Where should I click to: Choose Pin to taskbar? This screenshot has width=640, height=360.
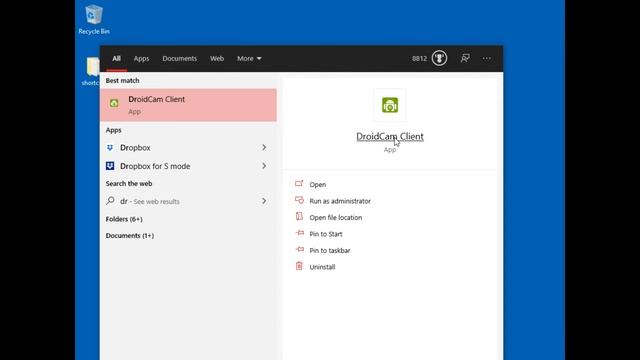click(330, 250)
